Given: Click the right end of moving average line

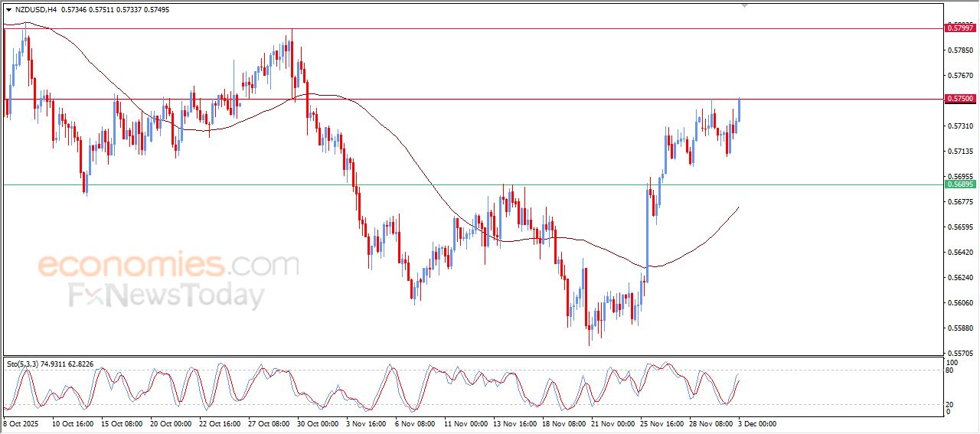Looking at the screenshot, I should point(737,207).
